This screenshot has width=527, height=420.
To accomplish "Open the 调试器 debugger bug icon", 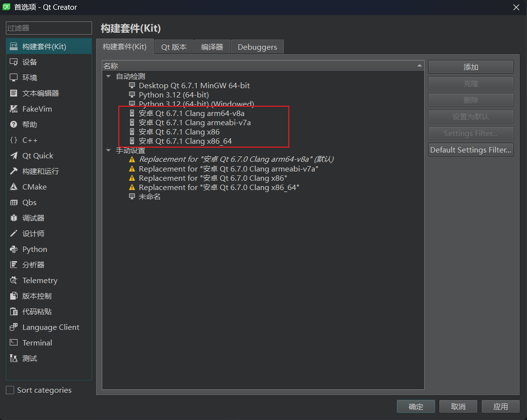I will [x=14, y=218].
